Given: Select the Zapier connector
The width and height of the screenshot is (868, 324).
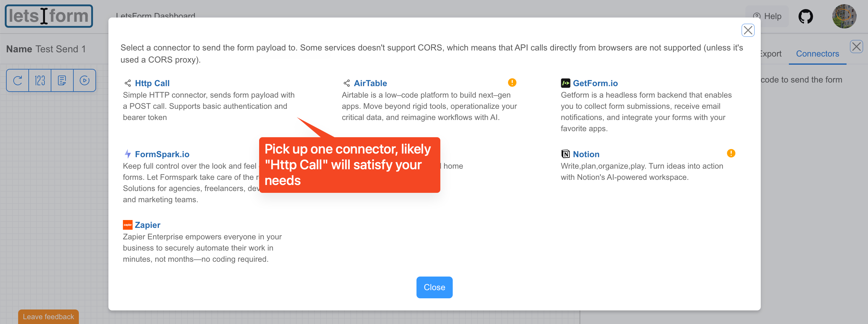Looking at the screenshot, I should [x=147, y=225].
